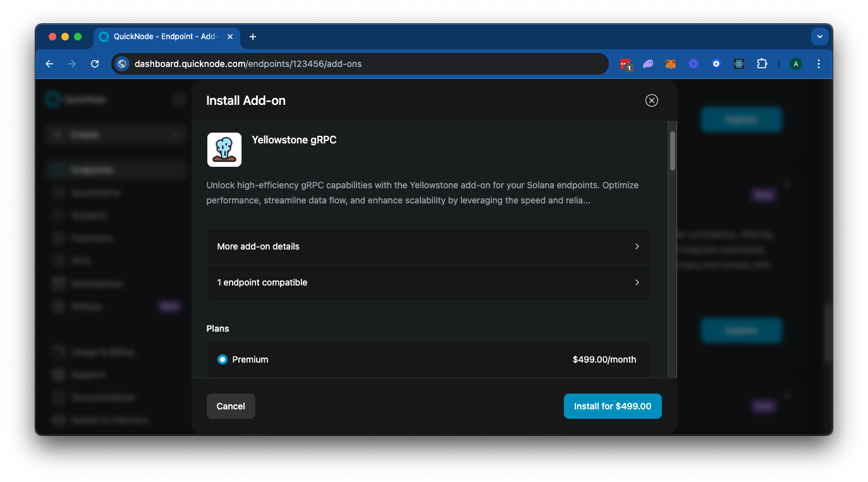Click the dialog's vertical scrollbar thumb
Image resolution: width=868 pixels, height=482 pixels.
(x=673, y=150)
